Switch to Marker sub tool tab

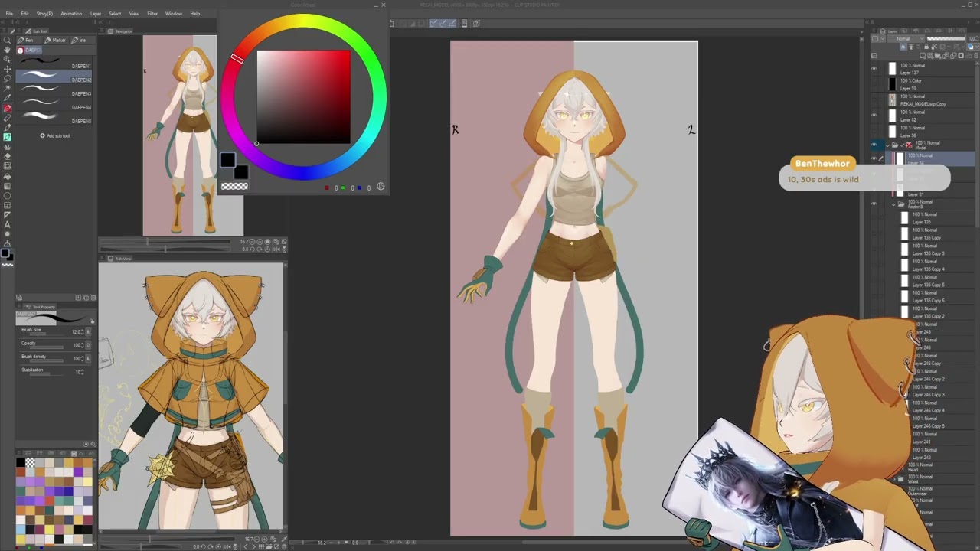[55, 40]
